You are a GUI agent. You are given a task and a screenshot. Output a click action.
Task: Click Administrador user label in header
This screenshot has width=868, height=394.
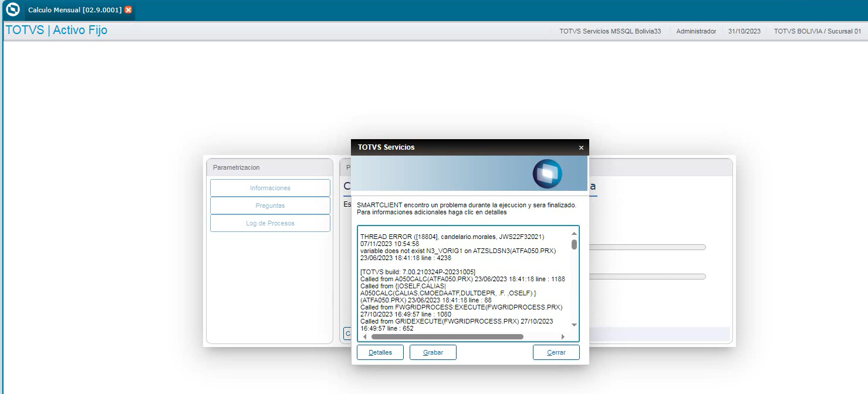(696, 31)
